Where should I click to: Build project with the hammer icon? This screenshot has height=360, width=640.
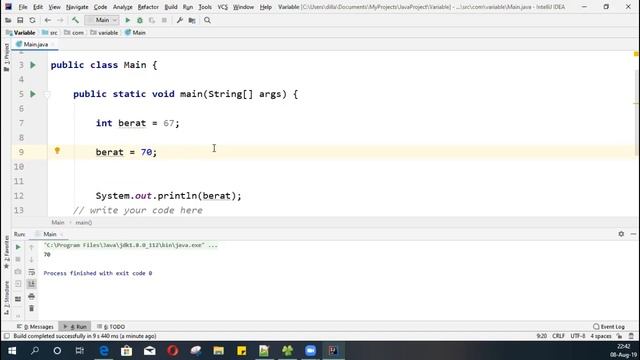75,20
